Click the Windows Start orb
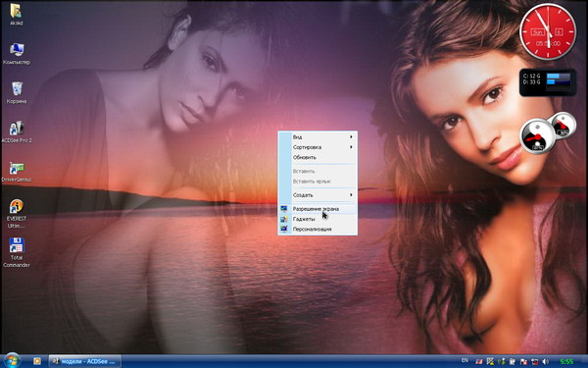 (x=12, y=361)
